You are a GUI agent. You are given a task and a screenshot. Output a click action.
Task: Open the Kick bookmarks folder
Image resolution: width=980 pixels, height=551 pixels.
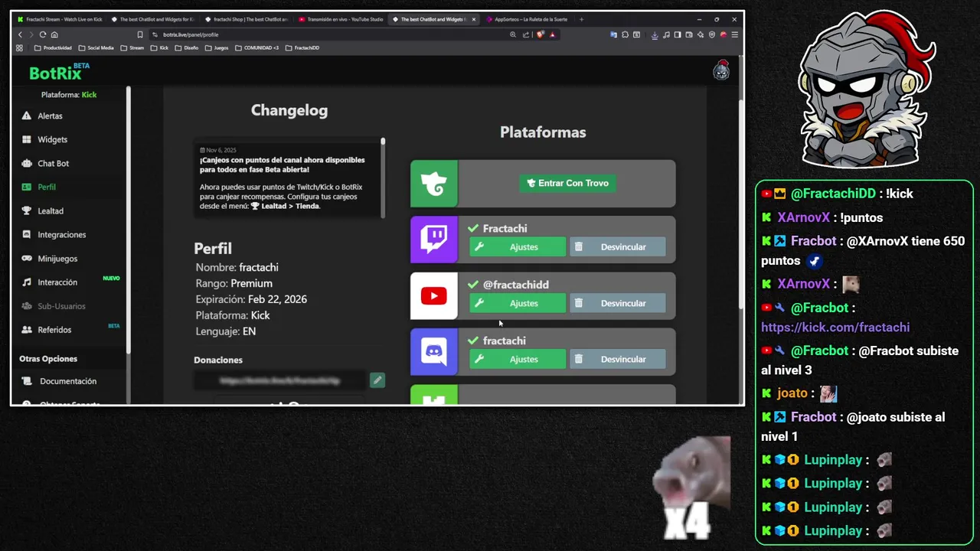159,47
